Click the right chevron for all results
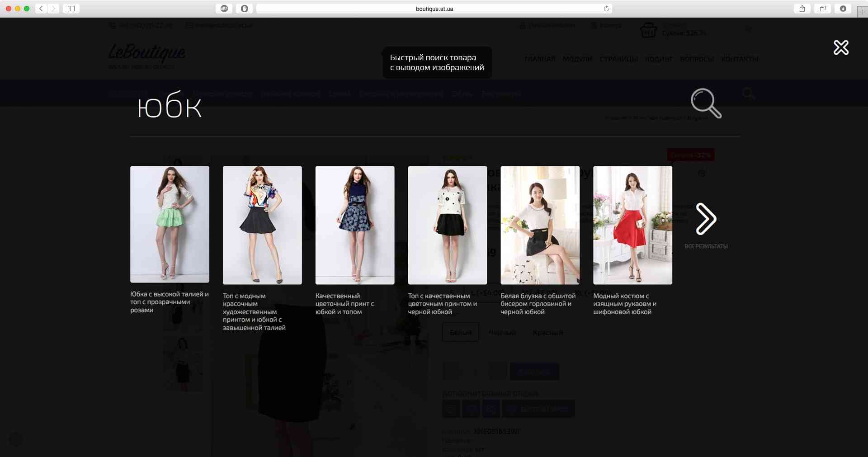Viewport: 868px width, 457px height. (x=705, y=219)
